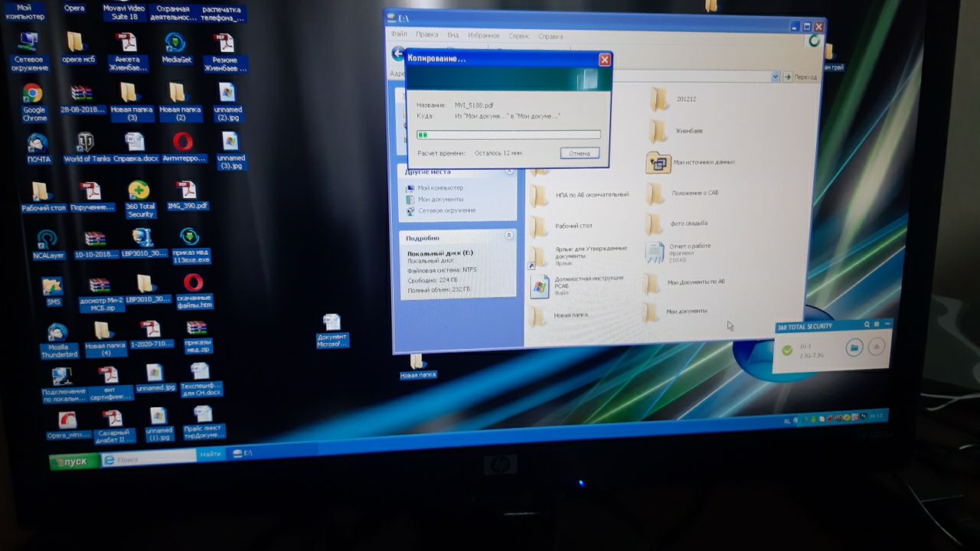Select the ПОЧТА desktop shortcut
The width and height of the screenshot is (980, 551).
[38, 148]
